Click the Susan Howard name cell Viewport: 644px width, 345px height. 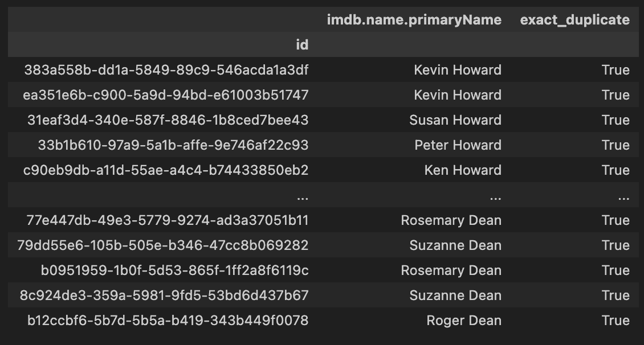coord(455,120)
